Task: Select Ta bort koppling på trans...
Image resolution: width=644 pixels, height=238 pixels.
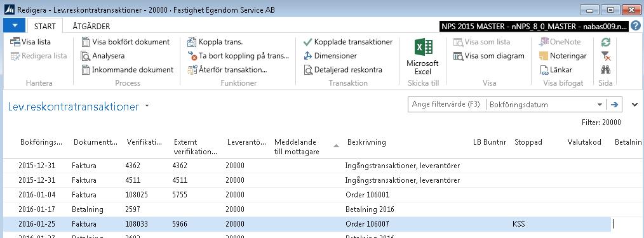Action: click(x=238, y=56)
